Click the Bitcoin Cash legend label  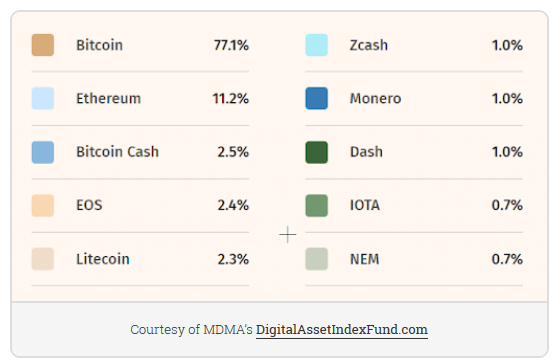[118, 152]
